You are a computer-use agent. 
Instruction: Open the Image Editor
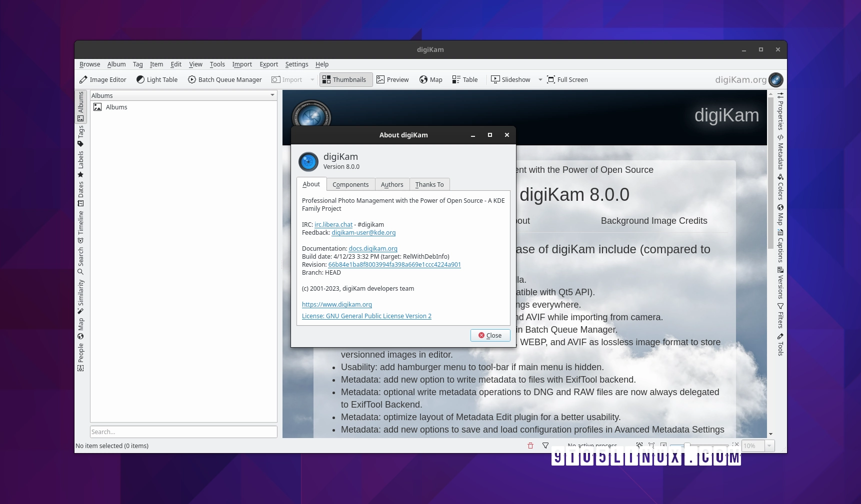(103, 79)
